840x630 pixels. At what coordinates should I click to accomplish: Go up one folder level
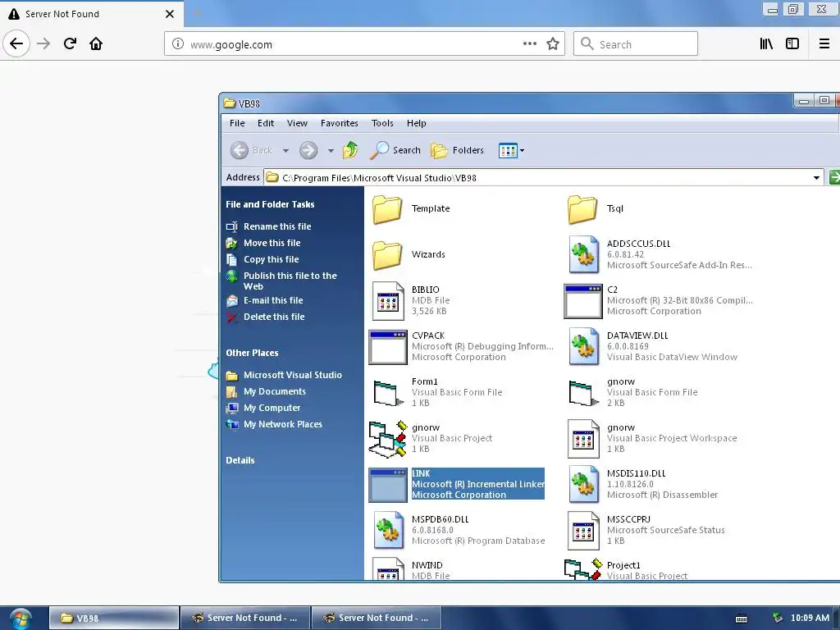point(351,151)
